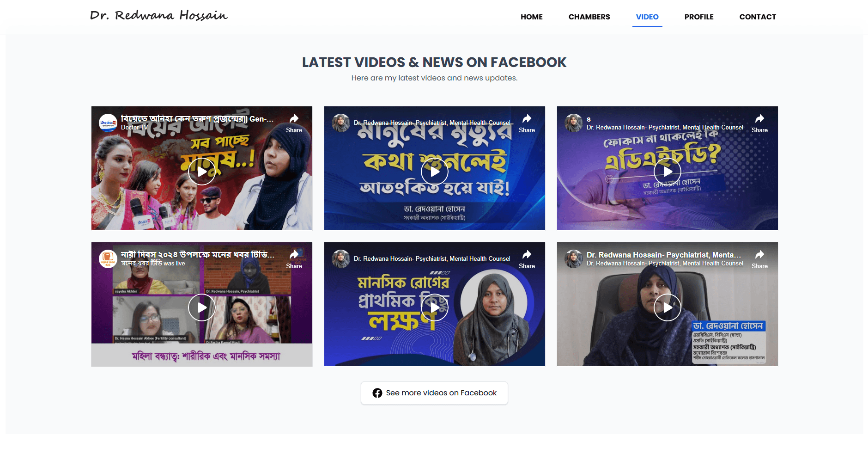Go to the CHAMBERS page
This screenshot has width=868, height=467.
click(589, 17)
